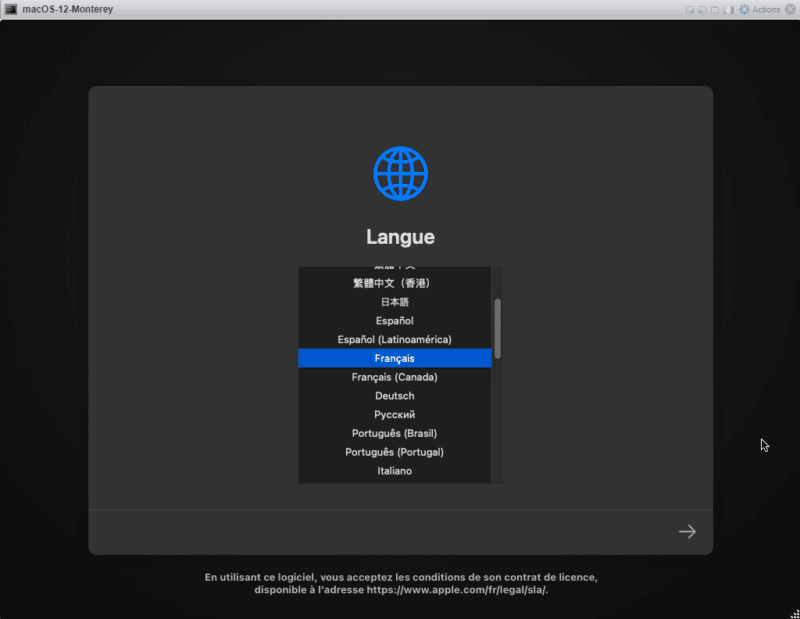This screenshot has width=800, height=619.
Task: Choose Italiano from the language list
Action: click(x=394, y=471)
